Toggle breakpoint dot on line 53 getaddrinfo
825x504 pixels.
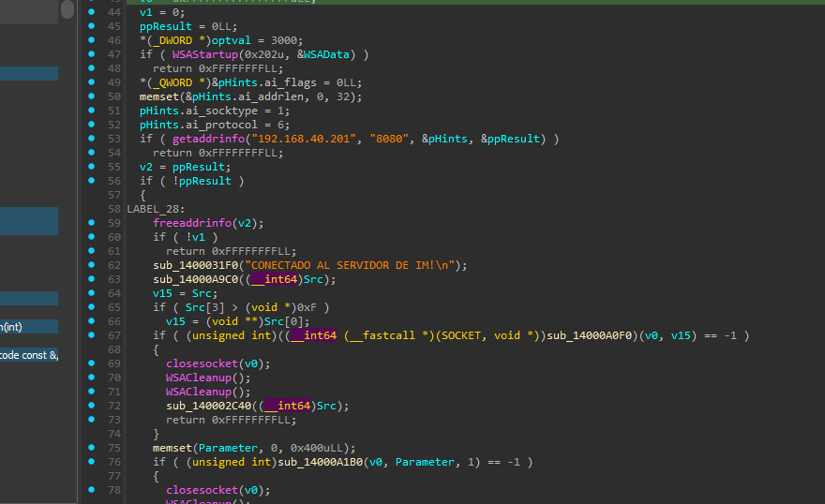[x=92, y=139]
